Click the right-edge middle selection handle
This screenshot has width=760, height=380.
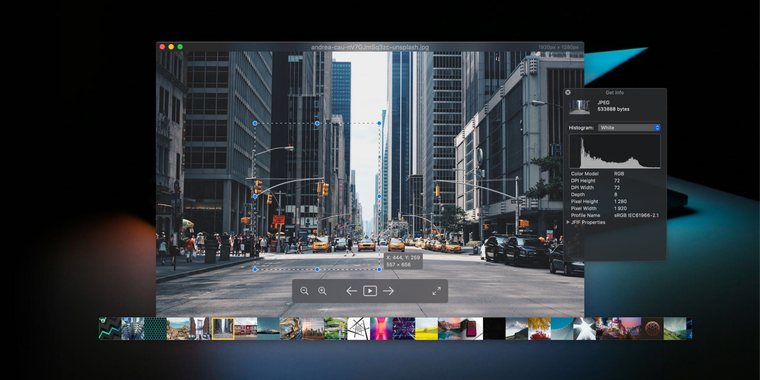pyautogui.click(x=379, y=196)
